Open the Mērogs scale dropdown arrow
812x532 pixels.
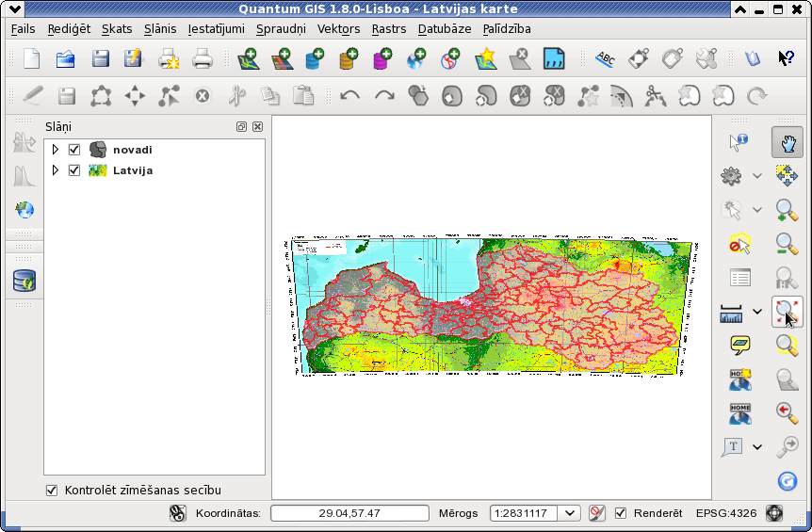[x=570, y=513]
